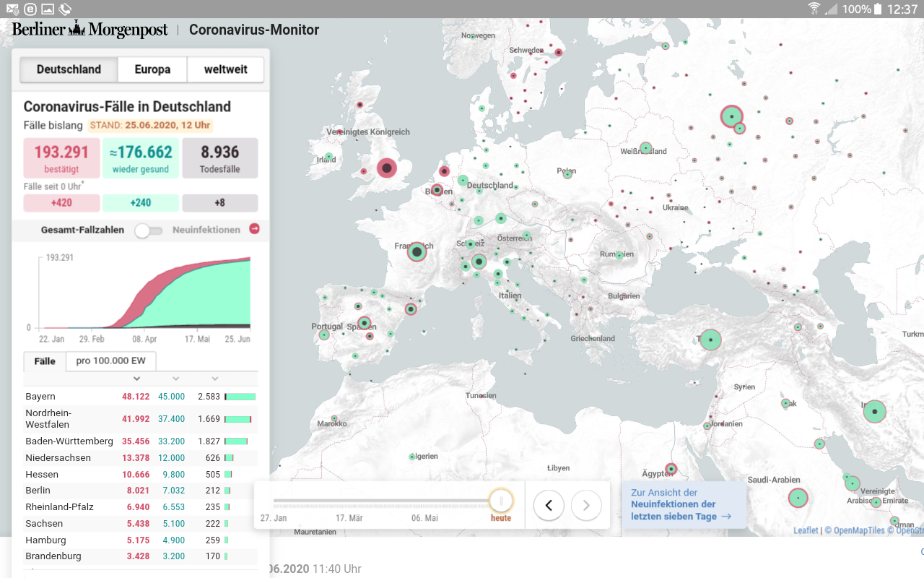Click the 06. Mai timeline label
Viewport: 924px width, 578px height.
pyautogui.click(x=425, y=518)
